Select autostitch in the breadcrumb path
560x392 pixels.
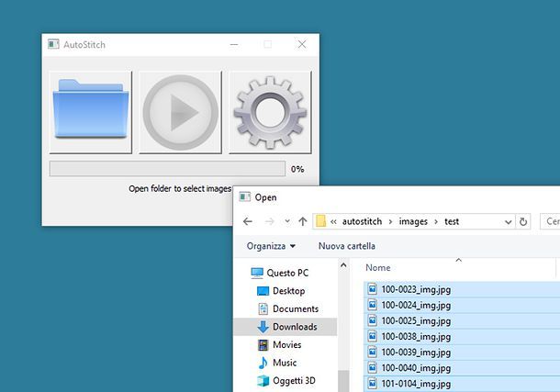pos(362,222)
